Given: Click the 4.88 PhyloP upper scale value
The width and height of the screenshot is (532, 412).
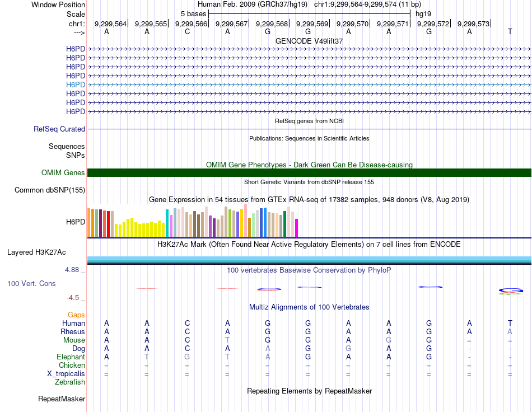Looking at the screenshot, I should coord(72,270).
